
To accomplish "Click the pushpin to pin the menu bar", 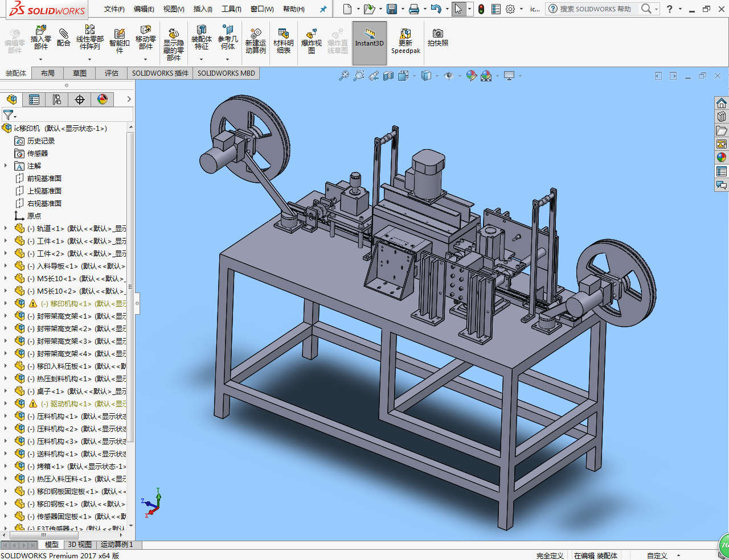I will click(323, 9).
